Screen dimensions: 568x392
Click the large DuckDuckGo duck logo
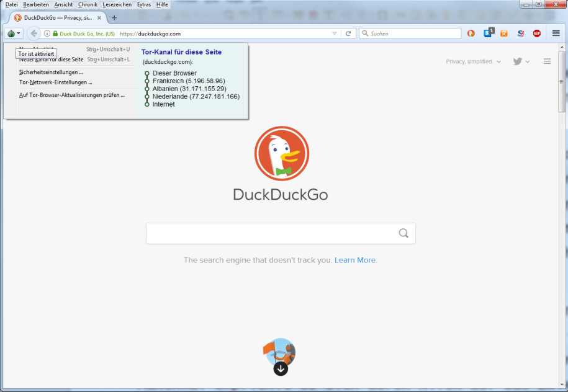pyautogui.click(x=281, y=153)
